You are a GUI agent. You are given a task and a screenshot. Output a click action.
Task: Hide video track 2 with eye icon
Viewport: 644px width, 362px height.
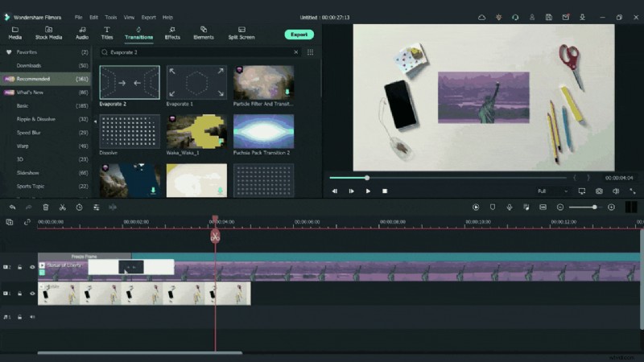(32, 267)
